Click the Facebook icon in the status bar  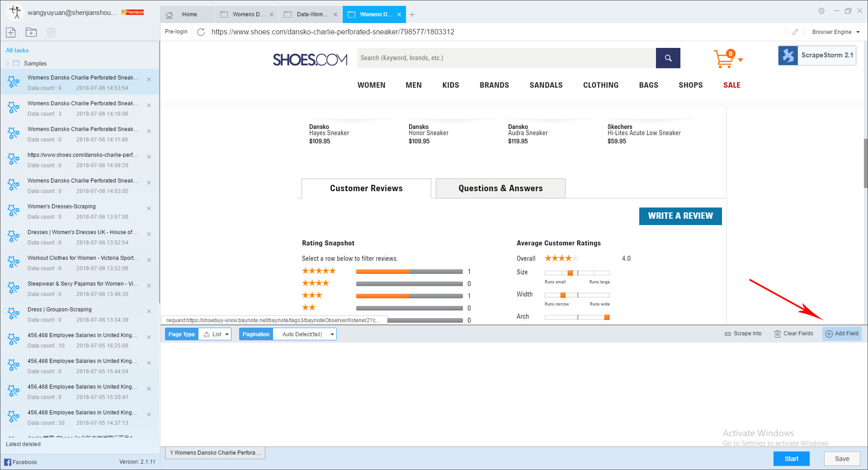8,462
